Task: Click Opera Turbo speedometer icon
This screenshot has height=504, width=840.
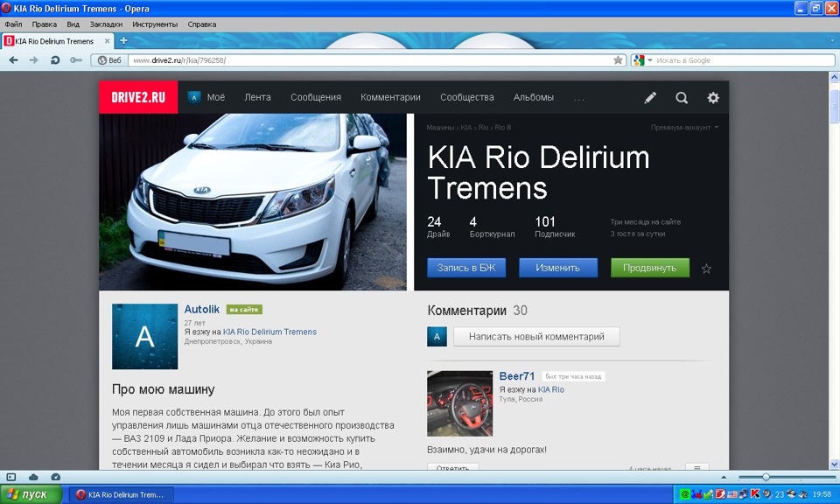Action: click(x=55, y=477)
